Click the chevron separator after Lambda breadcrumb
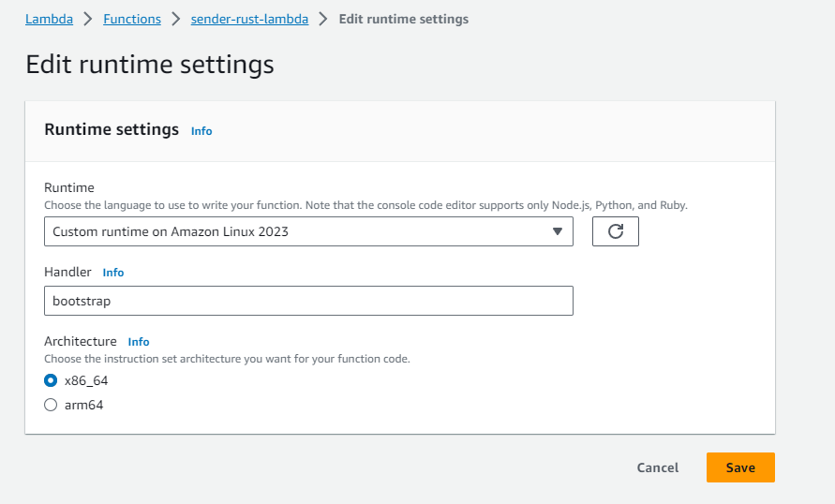 88,19
